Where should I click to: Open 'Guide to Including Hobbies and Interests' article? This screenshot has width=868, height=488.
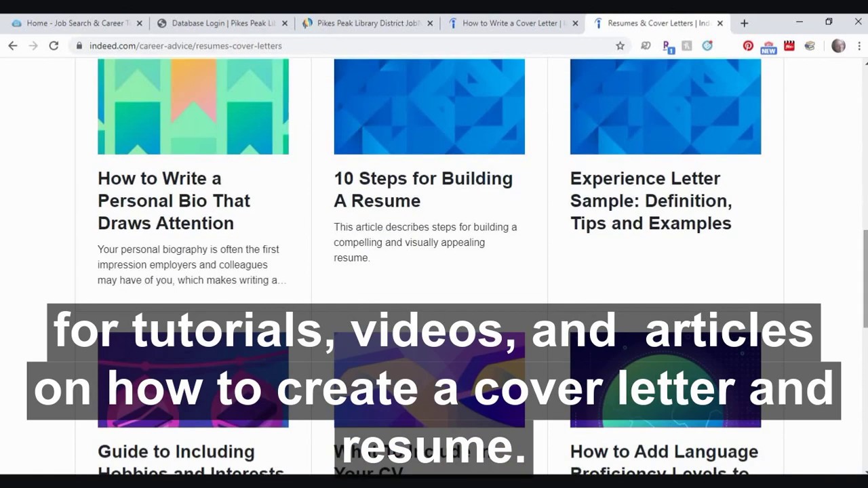191,461
